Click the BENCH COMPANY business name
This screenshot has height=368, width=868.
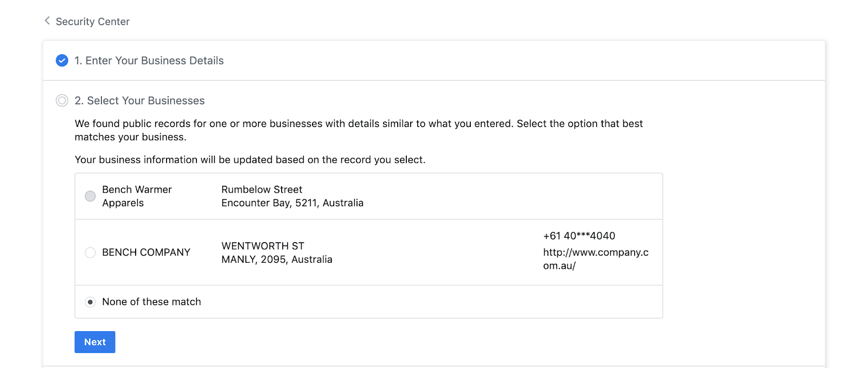point(146,252)
